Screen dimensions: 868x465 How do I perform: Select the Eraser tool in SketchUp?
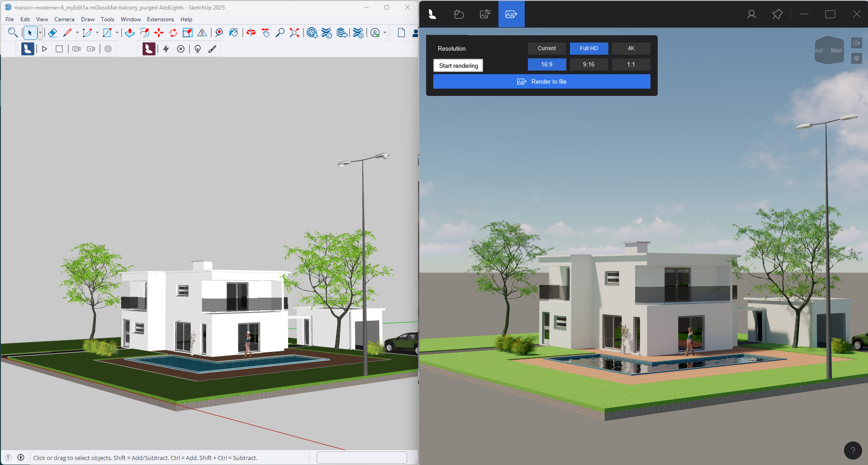pyautogui.click(x=52, y=33)
